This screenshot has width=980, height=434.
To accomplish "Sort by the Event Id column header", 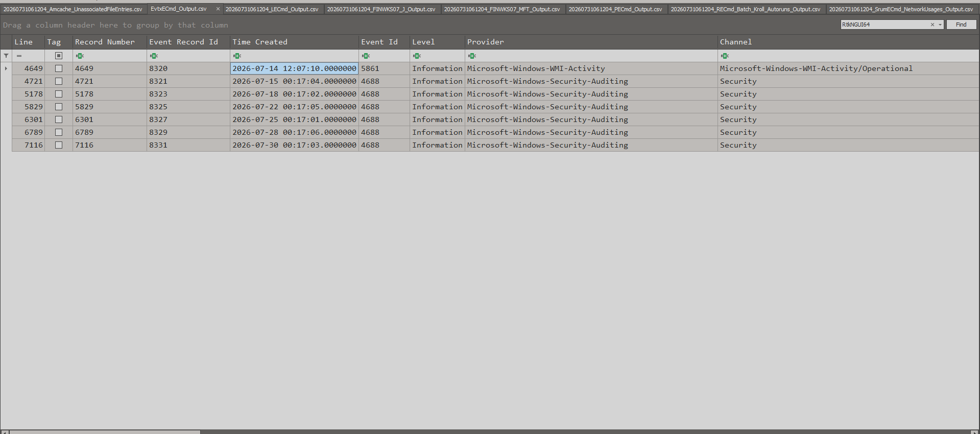I will [384, 42].
